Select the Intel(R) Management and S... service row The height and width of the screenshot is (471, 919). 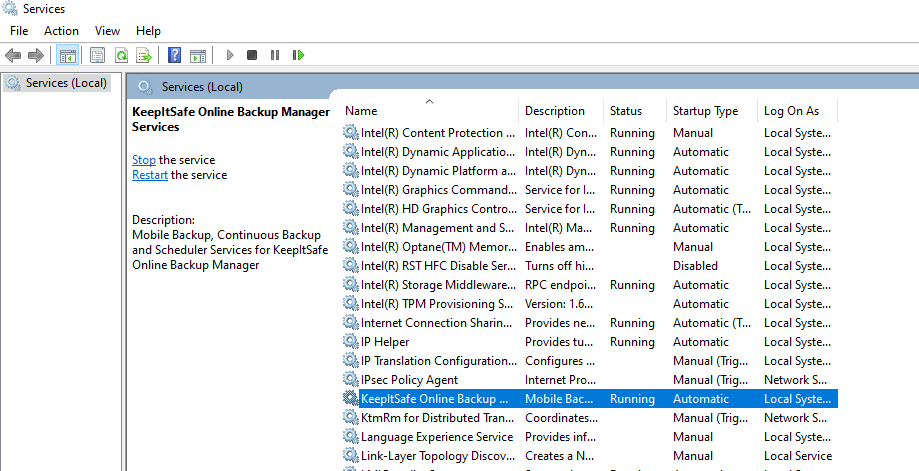pos(590,228)
